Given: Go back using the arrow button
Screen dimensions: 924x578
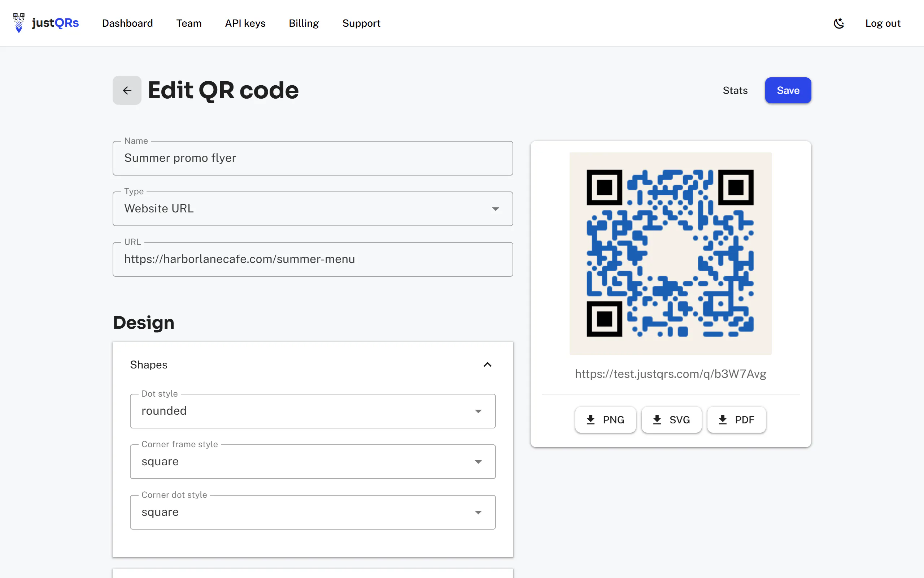Looking at the screenshot, I should pyautogui.click(x=127, y=90).
